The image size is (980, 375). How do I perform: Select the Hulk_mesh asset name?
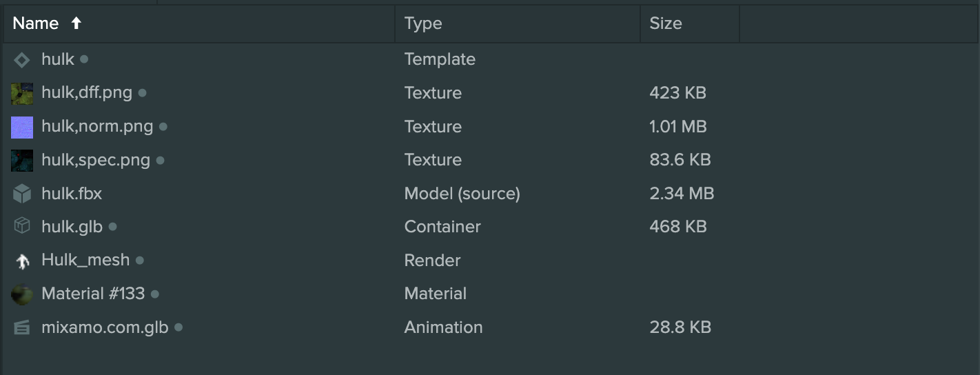tap(85, 260)
